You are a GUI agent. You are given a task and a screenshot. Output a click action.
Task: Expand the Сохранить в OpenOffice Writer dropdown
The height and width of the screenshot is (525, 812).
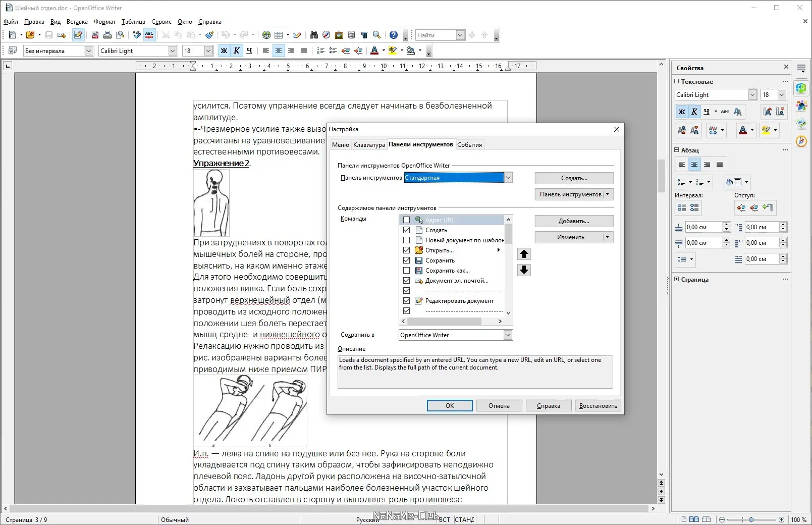point(508,335)
